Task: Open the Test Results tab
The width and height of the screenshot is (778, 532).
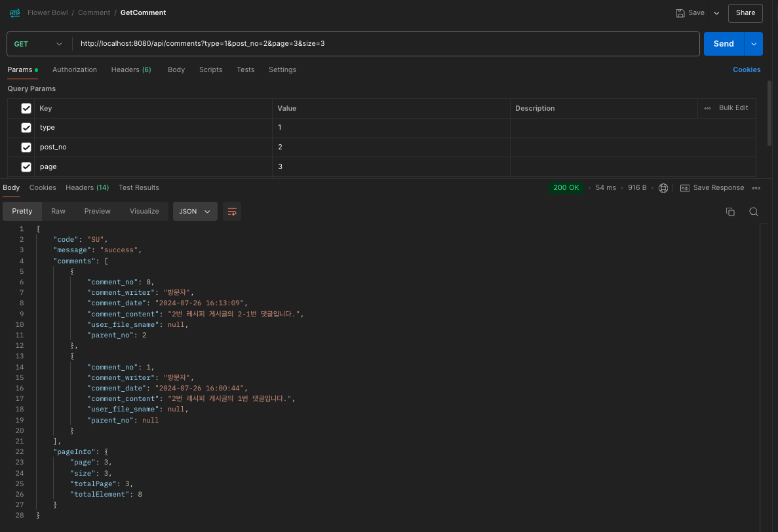Action: pyautogui.click(x=139, y=187)
